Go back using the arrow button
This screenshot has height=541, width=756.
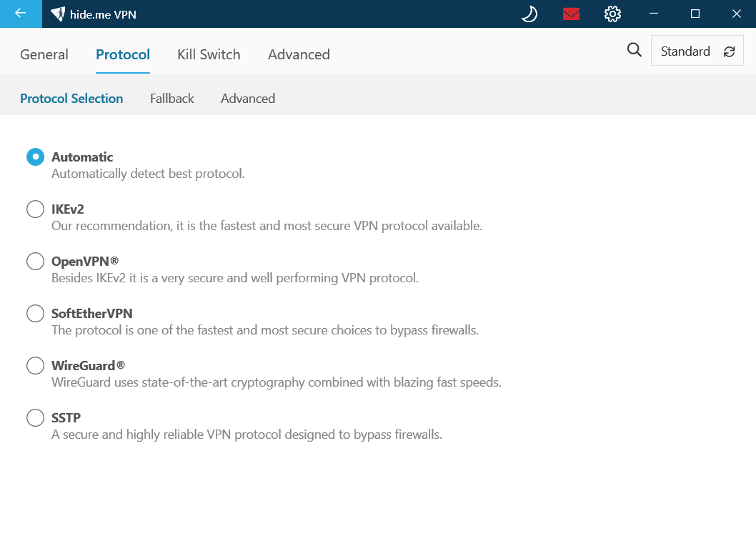(x=21, y=14)
